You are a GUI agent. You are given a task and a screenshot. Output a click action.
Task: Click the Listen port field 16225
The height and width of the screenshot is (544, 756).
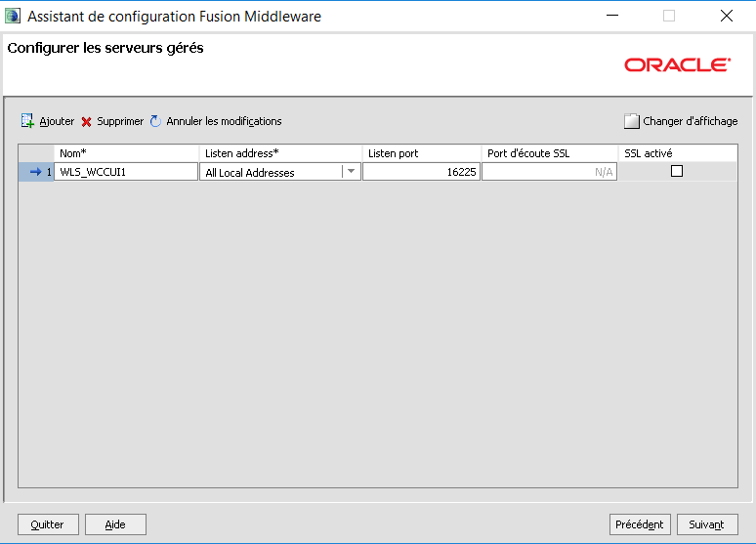422,172
